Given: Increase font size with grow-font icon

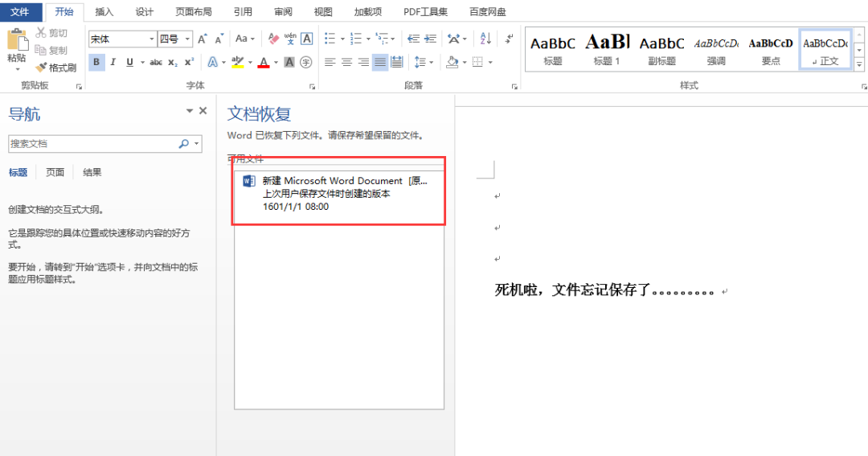Looking at the screenshot, I should point(203,39).
